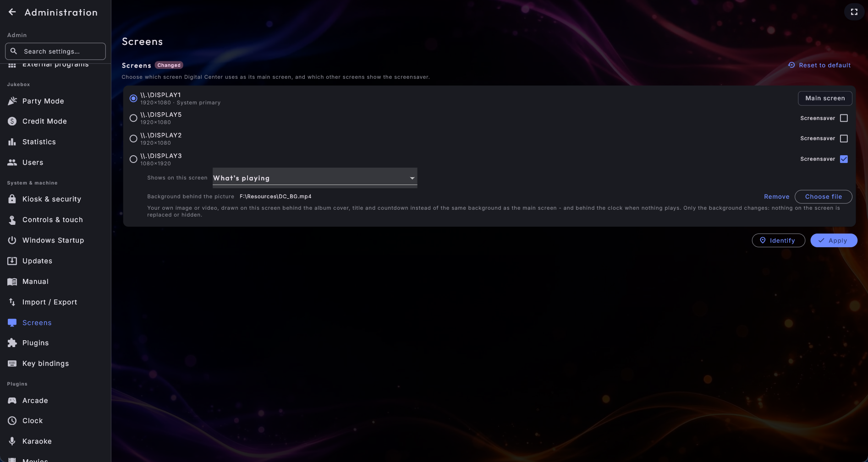
Task: Click the Statistics bar chart icon
Action: click(x=12, y=142)
